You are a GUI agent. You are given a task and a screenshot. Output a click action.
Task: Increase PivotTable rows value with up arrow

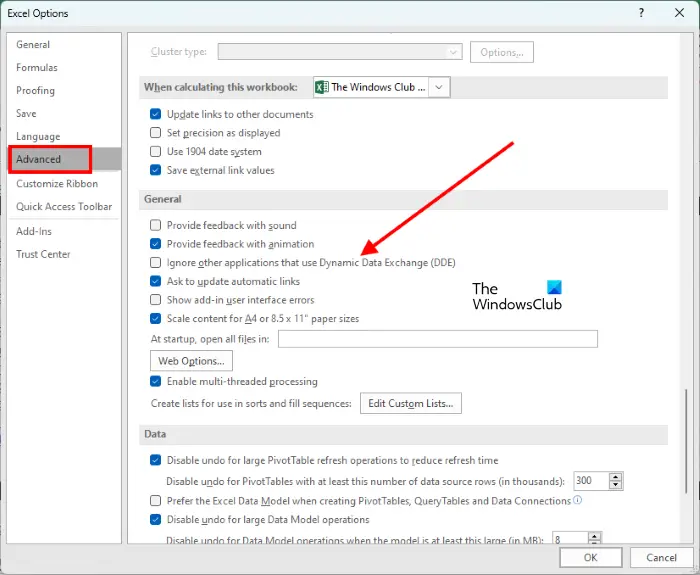tap(616, 477)
